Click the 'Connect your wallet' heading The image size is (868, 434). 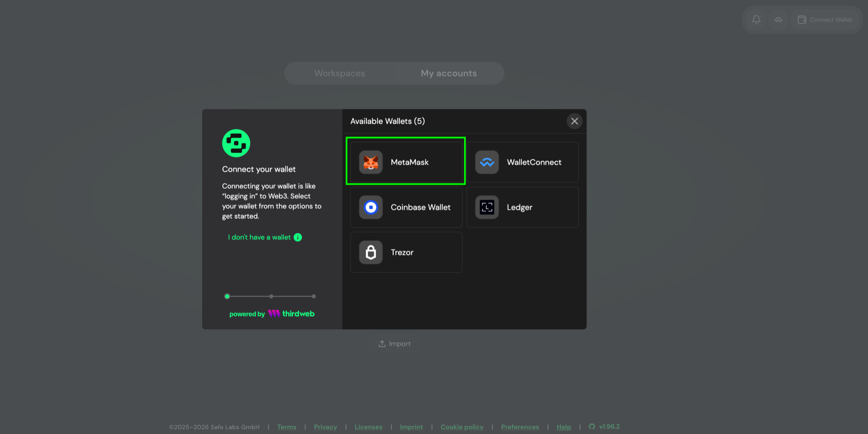[x=259, y=169]
